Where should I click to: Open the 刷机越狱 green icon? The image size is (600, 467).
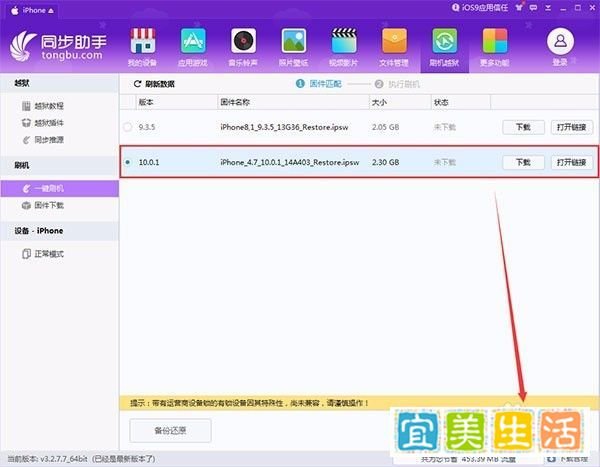(x=445, y=41)
